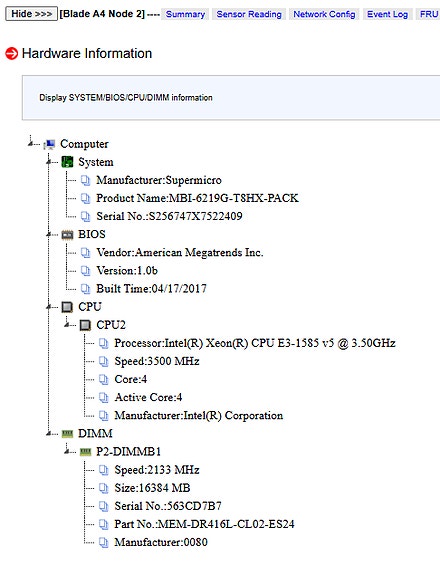Image resolution: width=440 pixels, height=575 pixels.
Task: Switch to Sensor Reading tab
Action: point(249,14)
